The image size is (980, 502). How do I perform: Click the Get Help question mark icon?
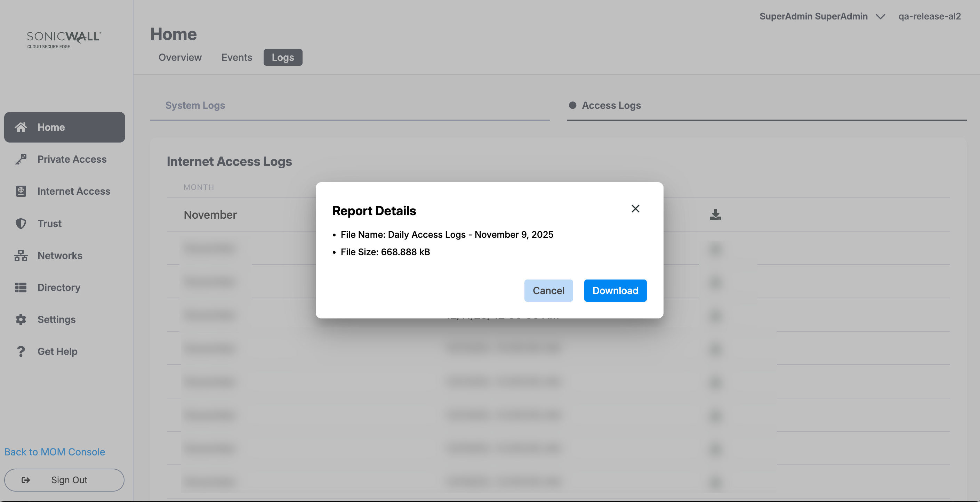(x=21, y=351)
